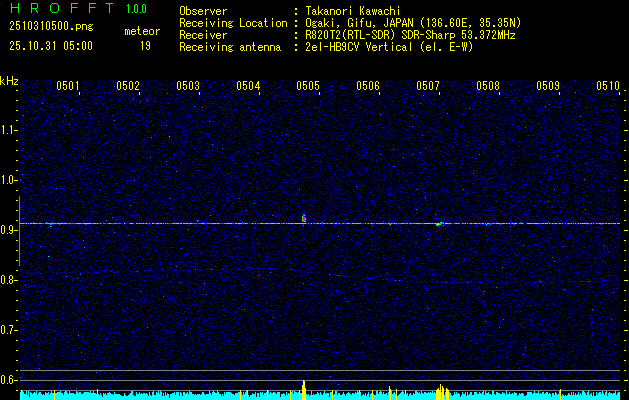Click the 0510 time marker
Screen dimensions: 629x400
point(608,86)
